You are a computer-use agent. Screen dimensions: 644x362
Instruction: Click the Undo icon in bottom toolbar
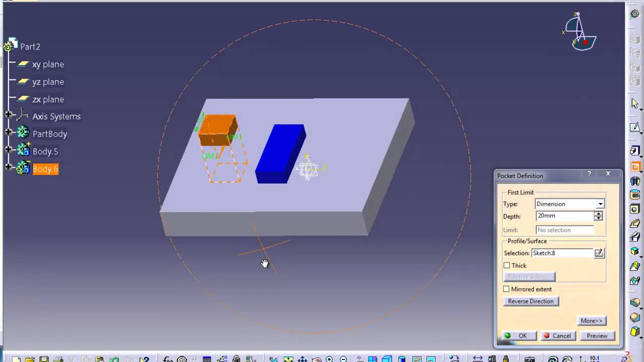click(114, 359)
